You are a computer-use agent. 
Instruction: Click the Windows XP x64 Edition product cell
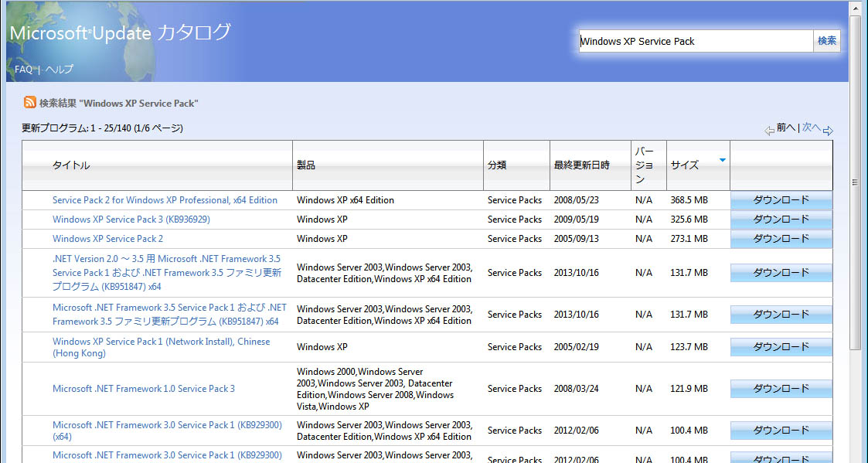point(345,200)
